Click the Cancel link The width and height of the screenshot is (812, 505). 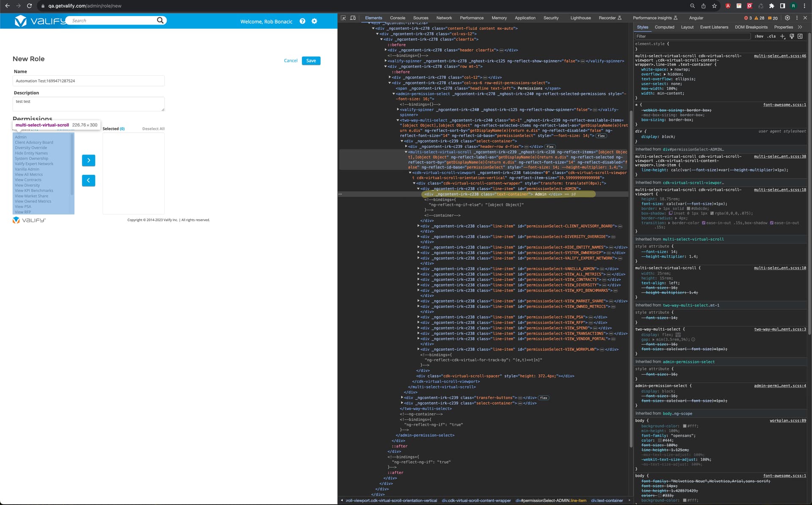pyautogui.click(x=291, y=61)
